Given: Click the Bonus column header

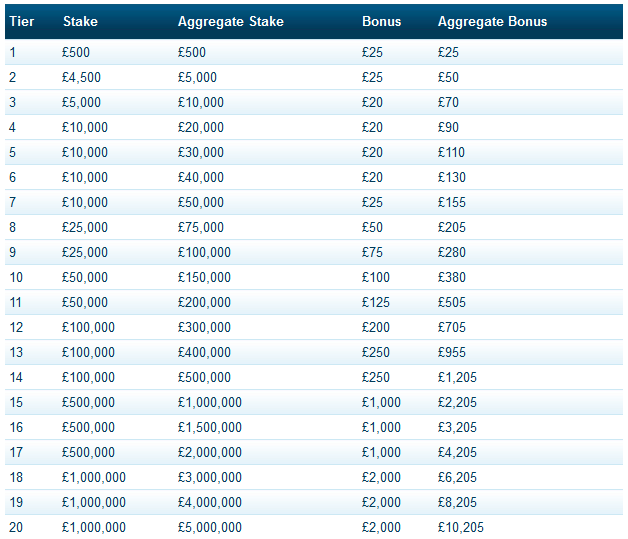Looking at the screenshot, I should click(x=381, y=21).
